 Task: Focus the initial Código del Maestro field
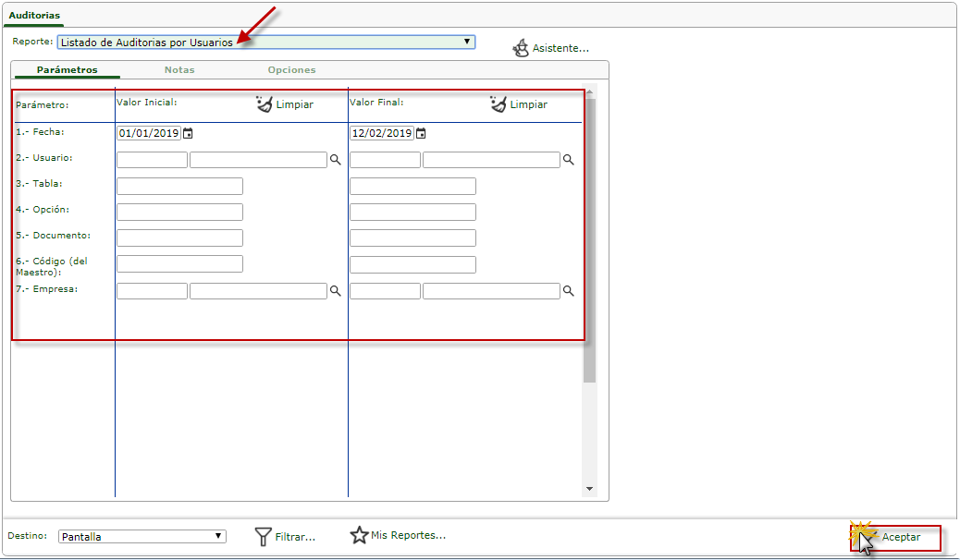(180, 263)
